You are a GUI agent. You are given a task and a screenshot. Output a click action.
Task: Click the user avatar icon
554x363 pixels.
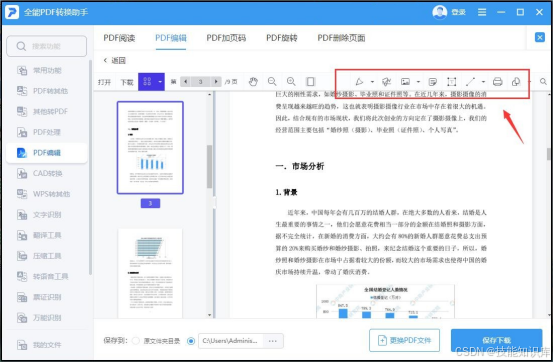pos(440,12)
